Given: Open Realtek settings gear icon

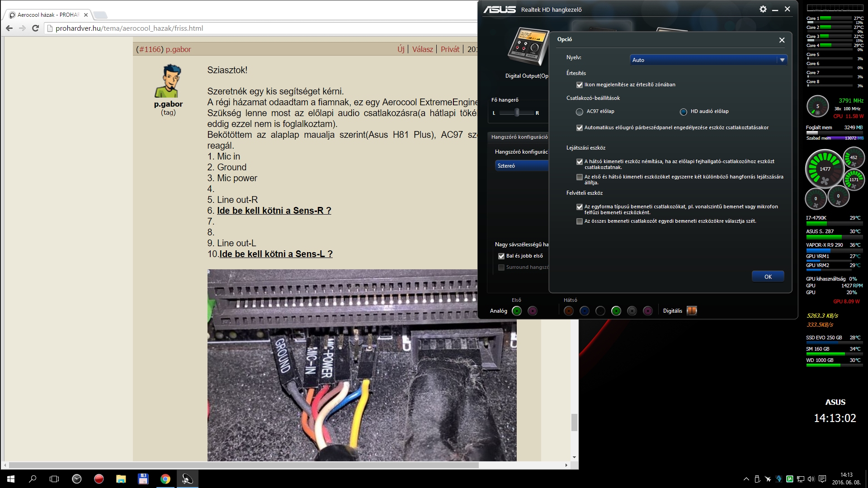Looking at the screenshot, I should [763, 9].
